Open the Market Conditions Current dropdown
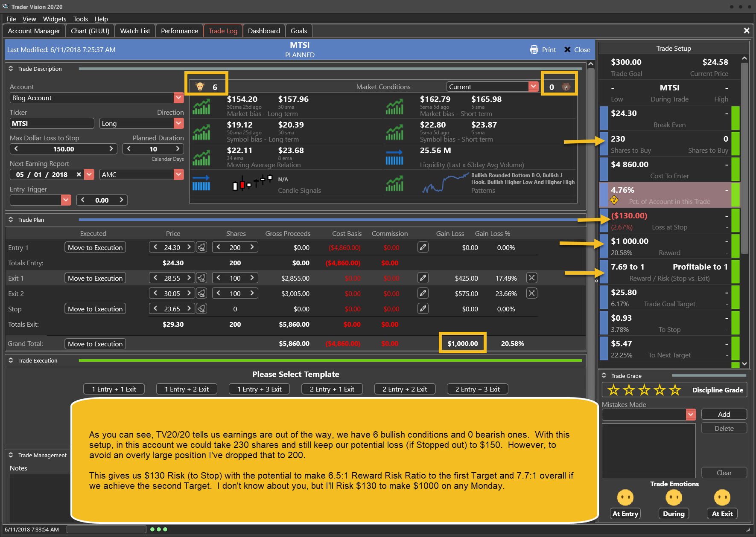The image size is (756, 537). coord(533,87)
